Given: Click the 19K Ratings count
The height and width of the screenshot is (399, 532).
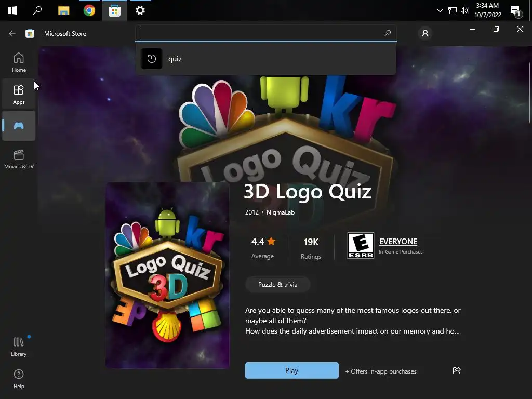Looking at the screenshot, I should 311,248.
